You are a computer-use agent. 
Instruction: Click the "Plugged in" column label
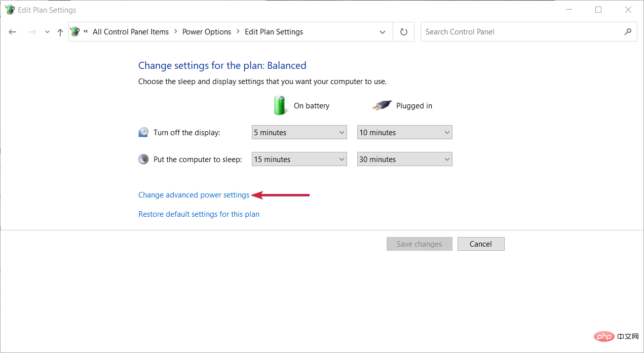414,106
